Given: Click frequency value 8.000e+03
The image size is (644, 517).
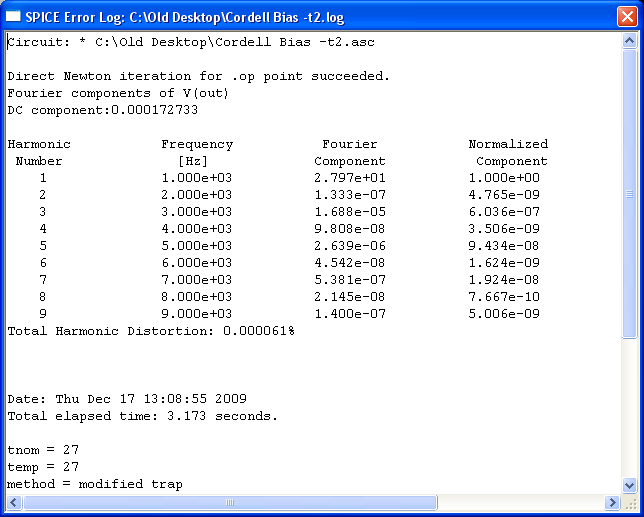Looking at the screenshot, I should (x=197, y=297).
